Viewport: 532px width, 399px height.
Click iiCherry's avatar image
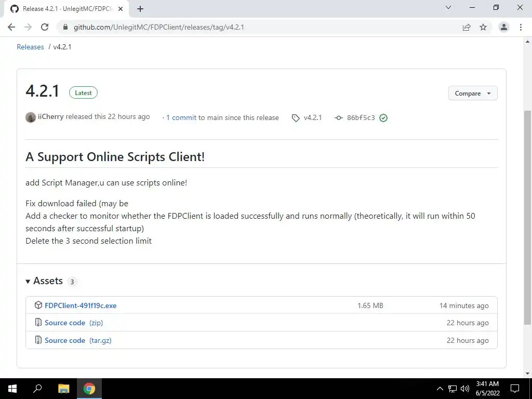pyautogui.click(x=31, y=117)
